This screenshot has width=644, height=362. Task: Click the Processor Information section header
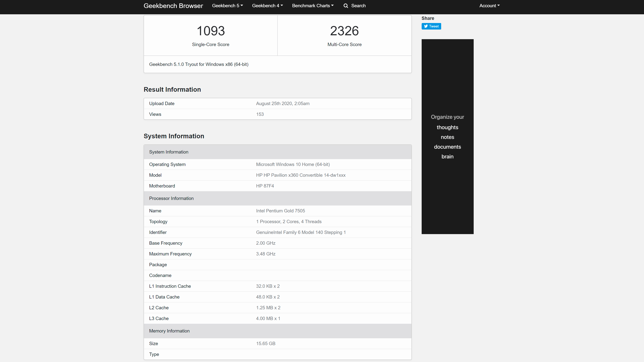point(171,198)
